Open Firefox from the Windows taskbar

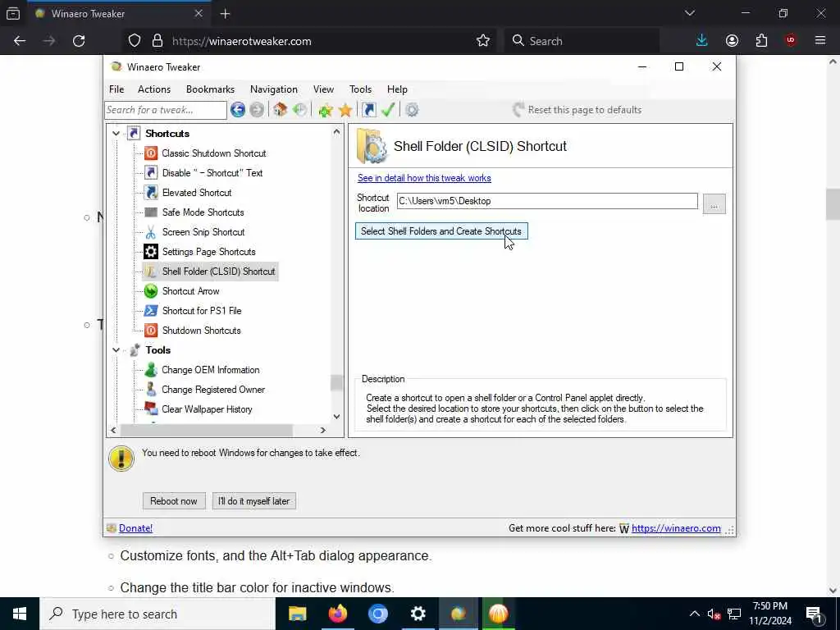coord(337,614)
